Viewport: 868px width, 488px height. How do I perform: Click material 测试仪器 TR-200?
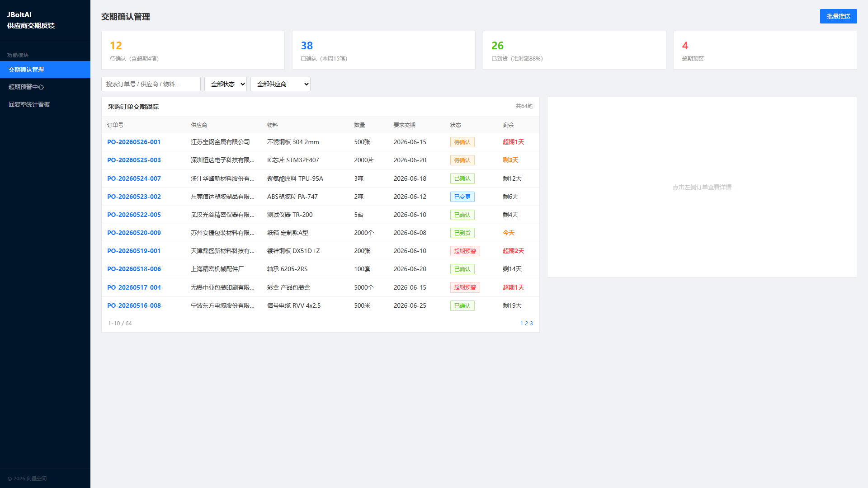290,215
